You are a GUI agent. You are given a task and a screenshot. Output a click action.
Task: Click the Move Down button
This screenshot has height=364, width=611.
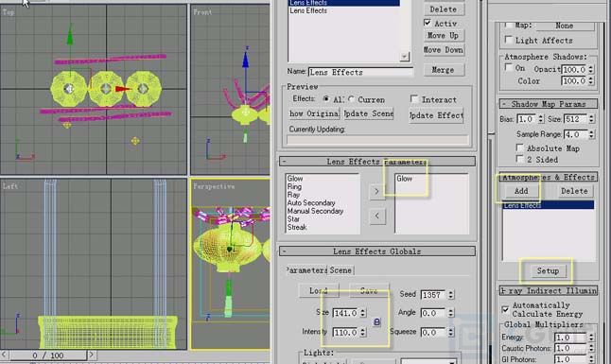pos(444,50)
